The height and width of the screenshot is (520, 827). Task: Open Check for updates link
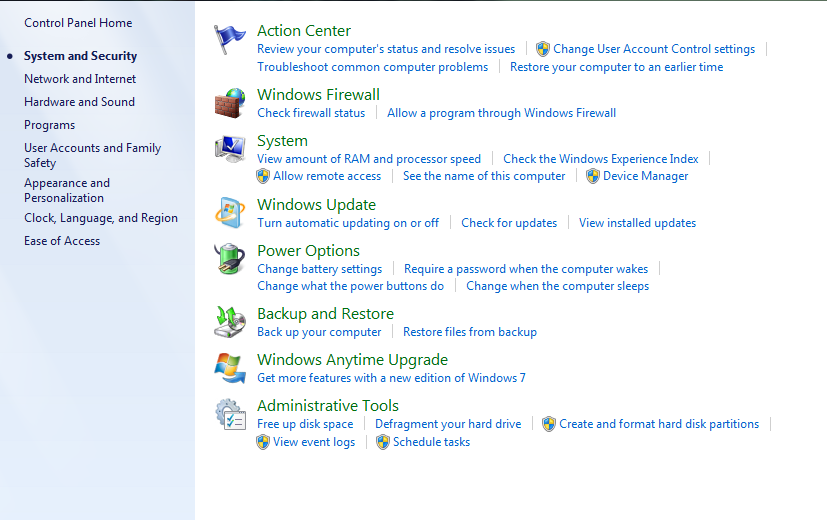(x=509, y=223)
